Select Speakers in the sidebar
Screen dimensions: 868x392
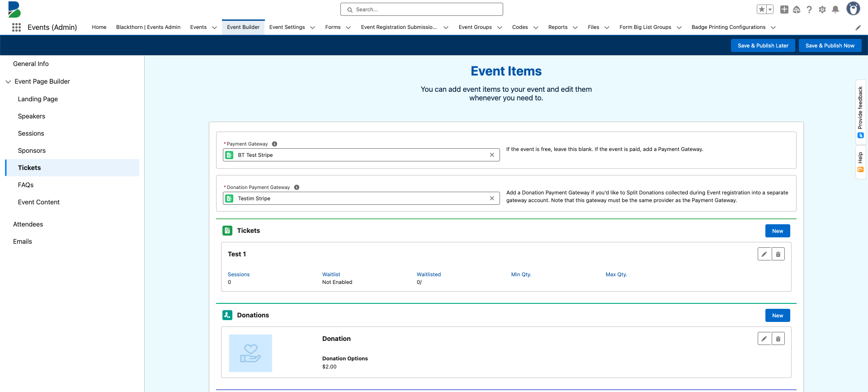pyautogui.click(x=32, y=116)
